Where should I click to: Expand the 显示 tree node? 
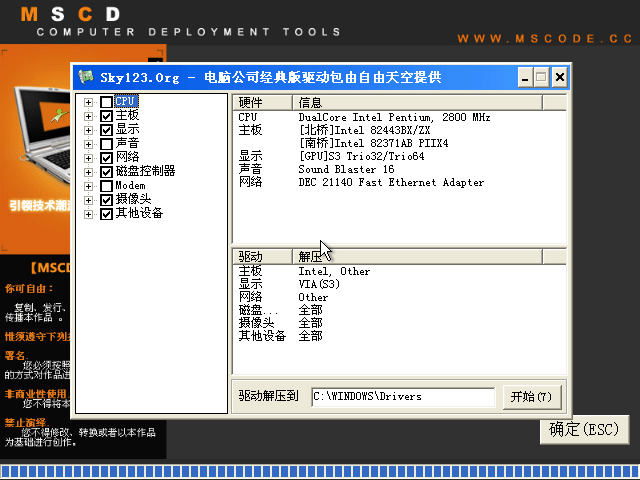pyautogui.click(x=88, y=130)
